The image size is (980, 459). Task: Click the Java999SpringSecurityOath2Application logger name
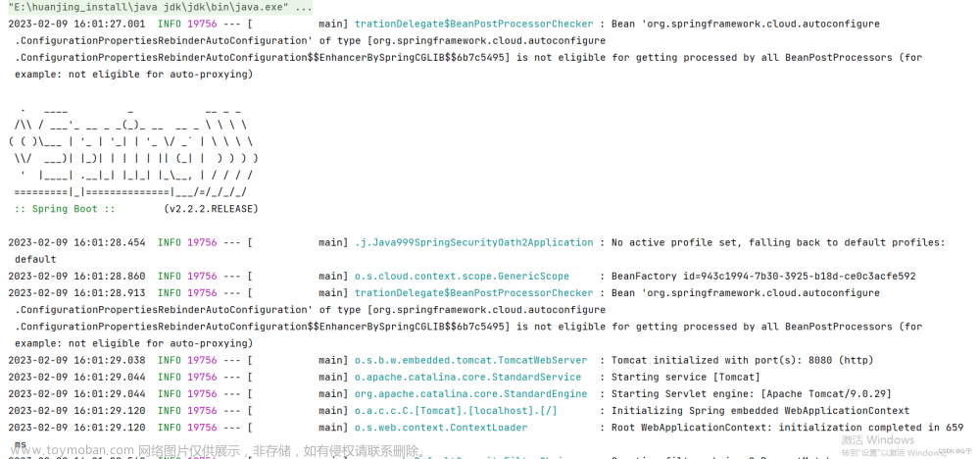[473, 242]
